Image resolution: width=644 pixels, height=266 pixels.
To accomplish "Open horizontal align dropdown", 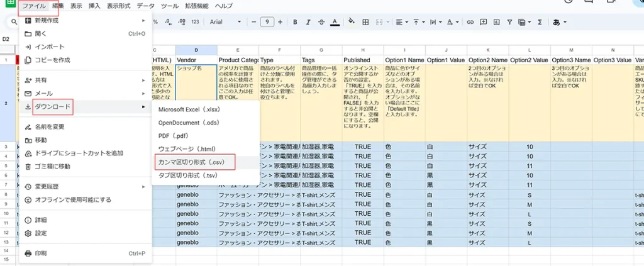I will click(402, 22).
